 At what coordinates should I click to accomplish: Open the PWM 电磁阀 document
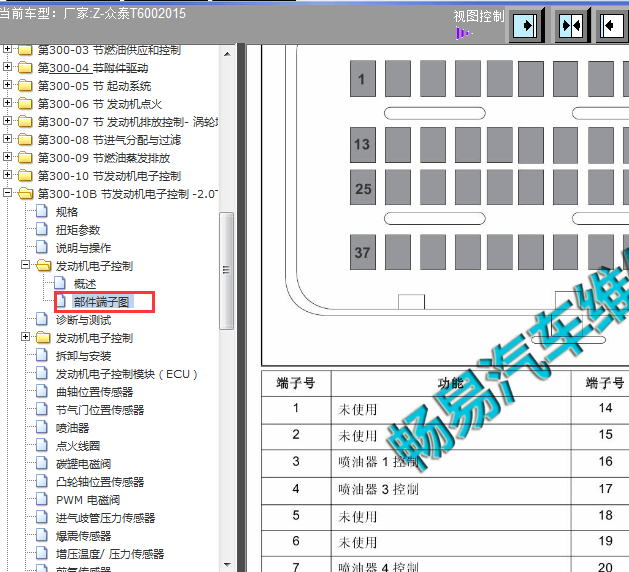click(87, 500)
